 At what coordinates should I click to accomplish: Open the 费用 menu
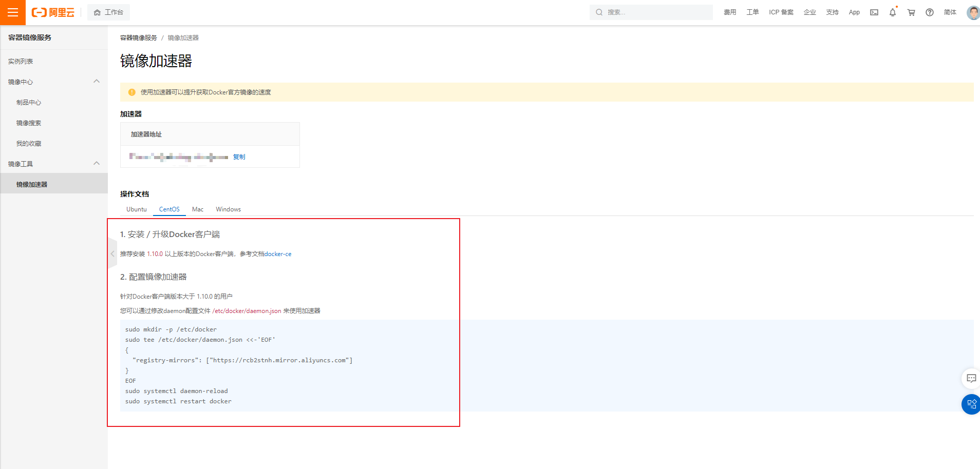point(730,12)
